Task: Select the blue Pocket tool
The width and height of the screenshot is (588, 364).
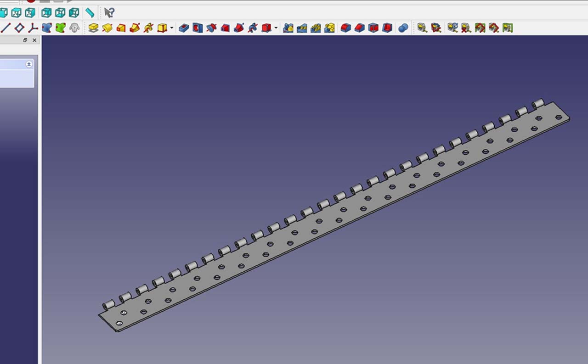Action: 184,28
